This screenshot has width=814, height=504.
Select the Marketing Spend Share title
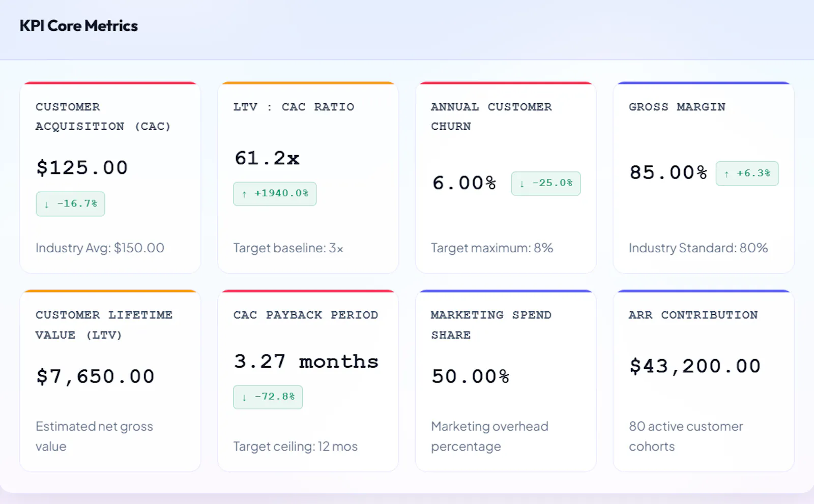(x=491, y=325)
